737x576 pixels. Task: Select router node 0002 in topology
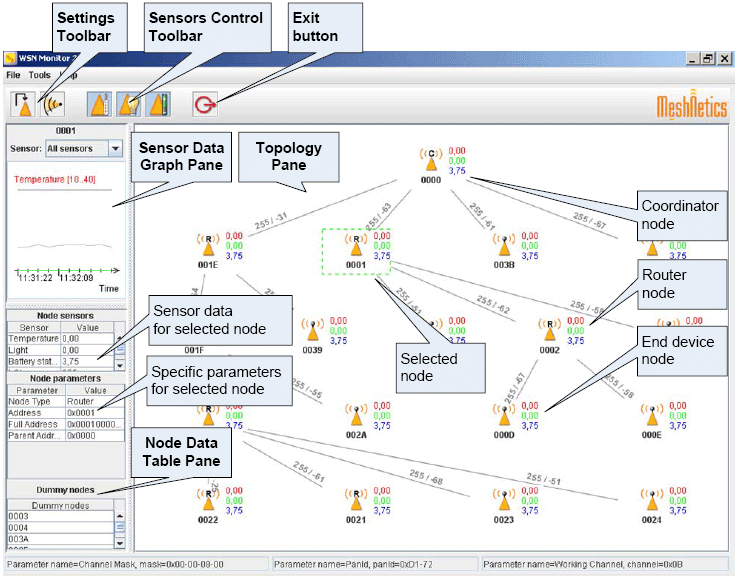(x=550, y=331)
